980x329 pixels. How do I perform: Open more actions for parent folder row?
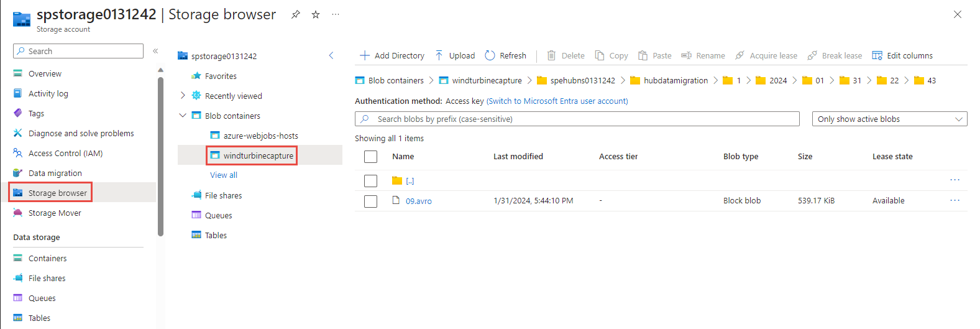tap(955, 180)
